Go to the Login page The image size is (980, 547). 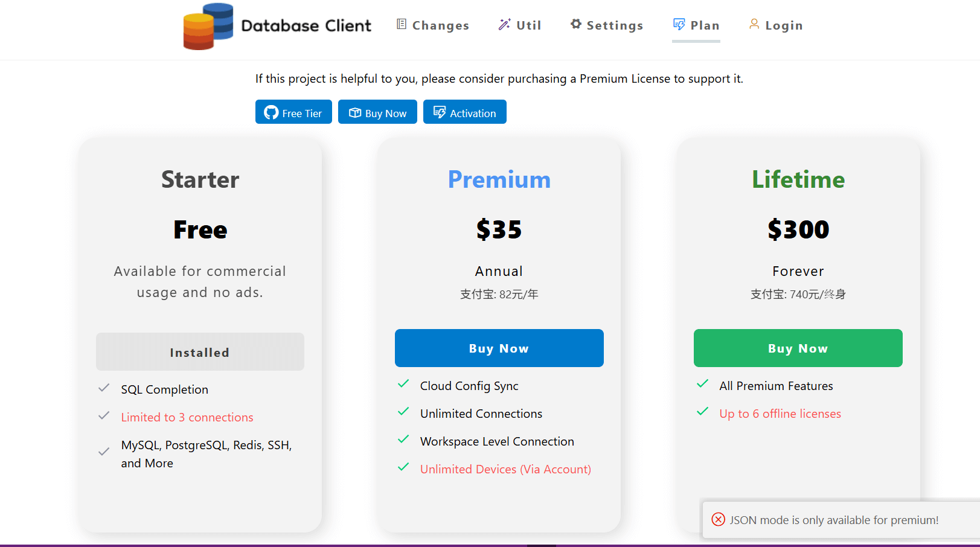(784, 25)
